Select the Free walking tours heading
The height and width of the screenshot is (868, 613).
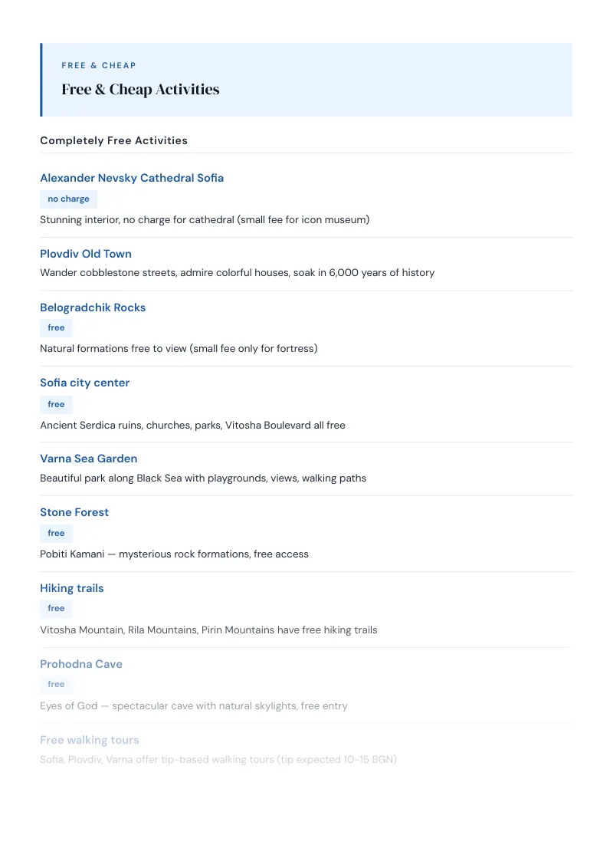pyautogui.click(x=89, y=740)
